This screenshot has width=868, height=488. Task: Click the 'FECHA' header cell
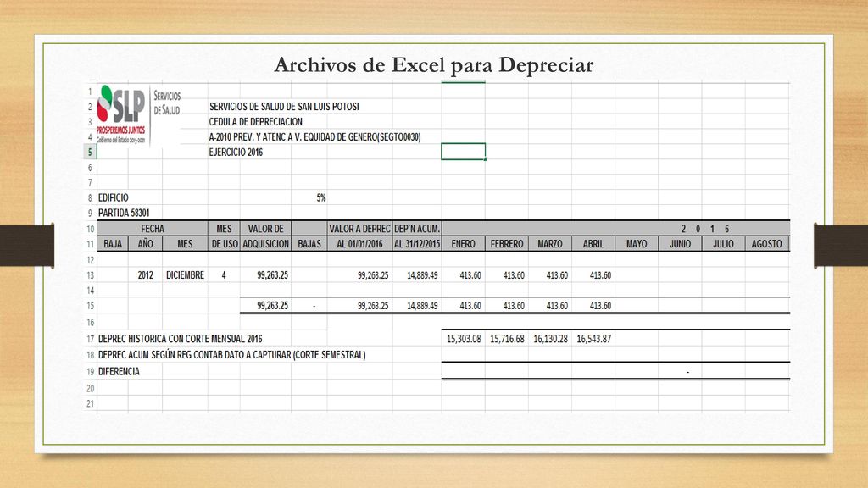[153, 229]
